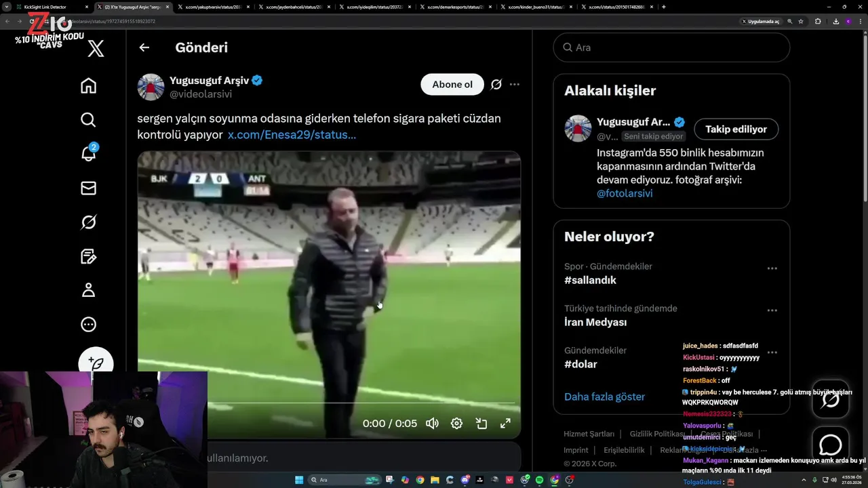The height and width of the screenshot is (488, 868).
Task: Open video settings gear
Action: (456, 424)
